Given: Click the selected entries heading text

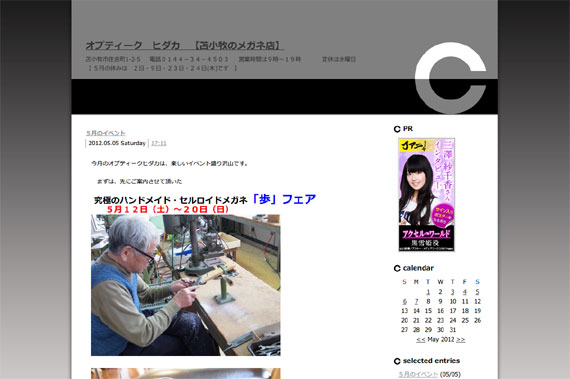Looking at the screenshot, I should (x=431, y=361).
